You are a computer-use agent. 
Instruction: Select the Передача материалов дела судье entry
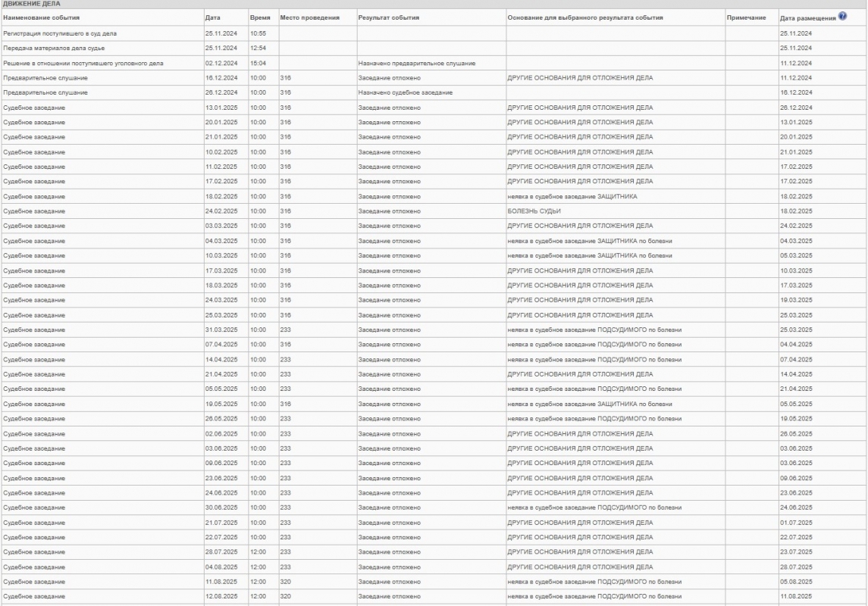tap(54, 48)
